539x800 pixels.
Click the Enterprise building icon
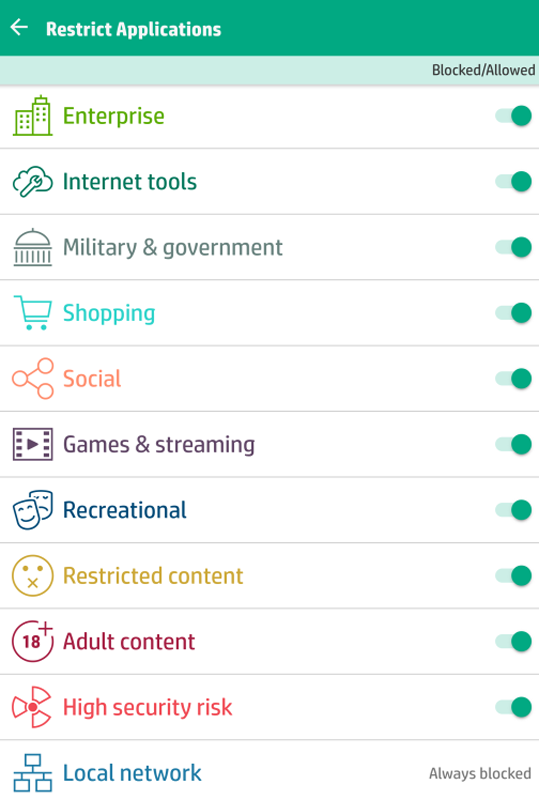(33, 116)
